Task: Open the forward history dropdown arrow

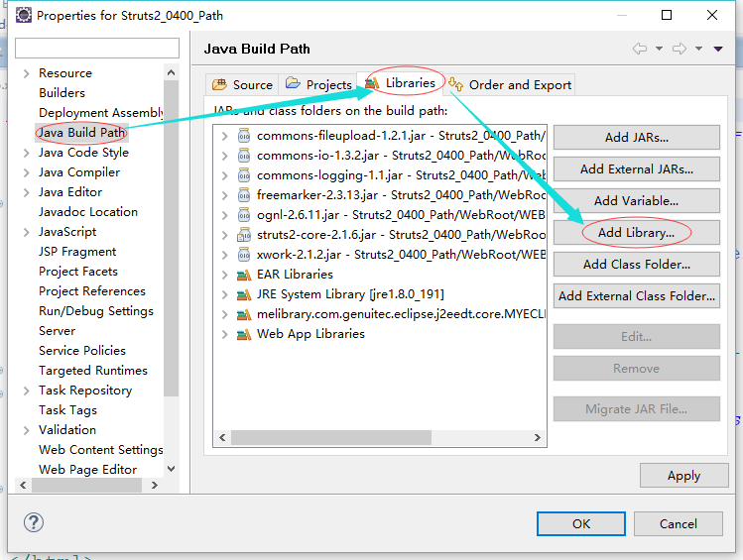Action: (x=699, y=49)
